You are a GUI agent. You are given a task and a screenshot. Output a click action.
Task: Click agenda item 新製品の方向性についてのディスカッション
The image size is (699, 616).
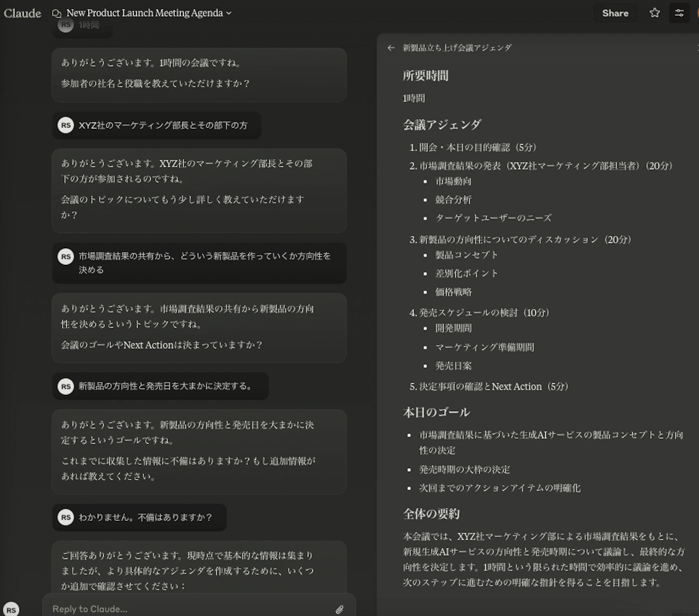click(525, 239)
